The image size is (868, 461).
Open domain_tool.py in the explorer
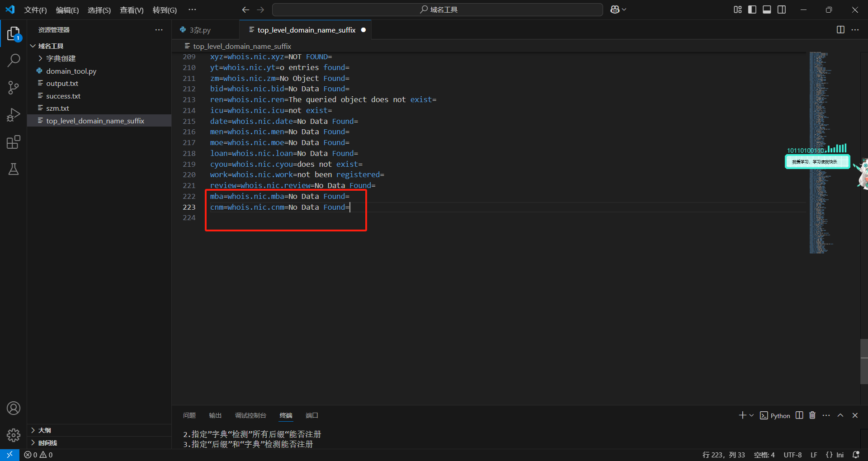click(x=71, y=71)
